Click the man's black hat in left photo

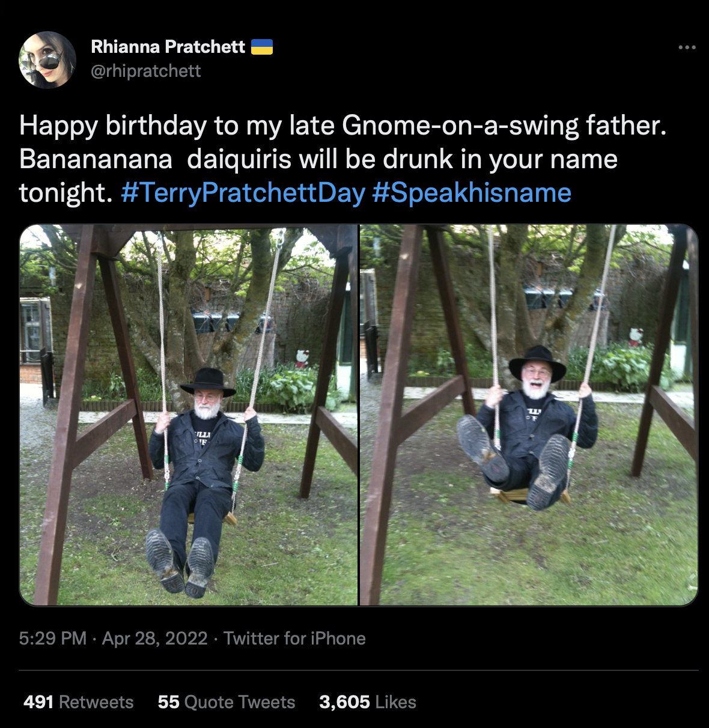(208, 381)
